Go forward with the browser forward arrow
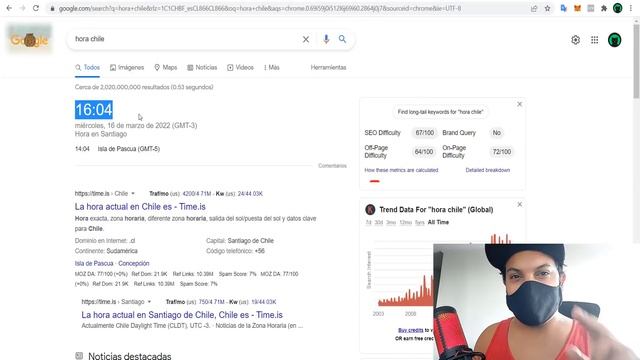The height and width of the screenshot is (360, 640). (x=22, y=8)
